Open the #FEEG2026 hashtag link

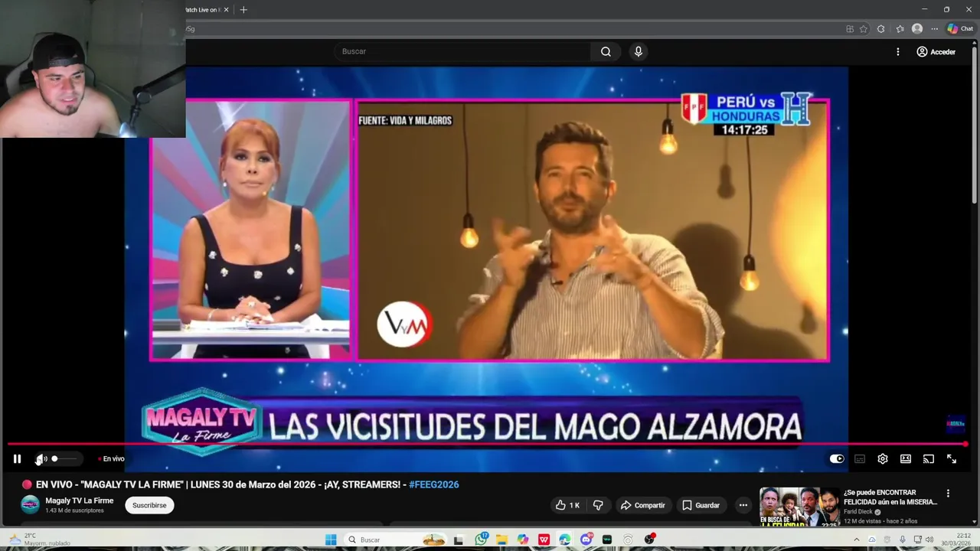click(x=434, y=484)
